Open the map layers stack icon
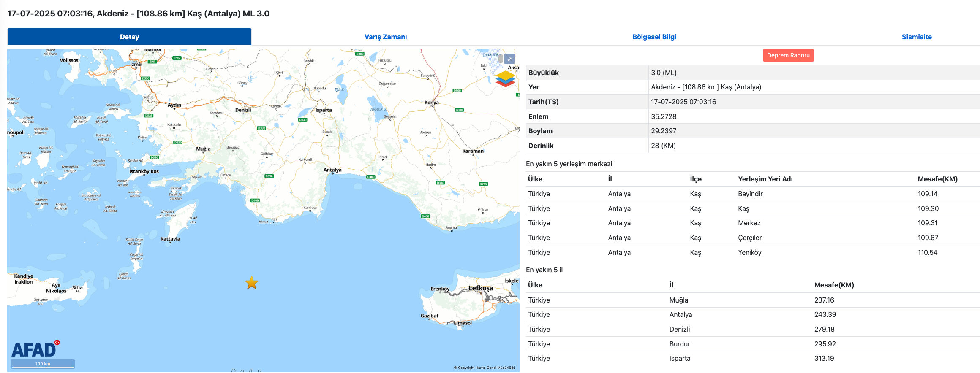This screenshot has width=980, height=373. click(x=505, y=78)
